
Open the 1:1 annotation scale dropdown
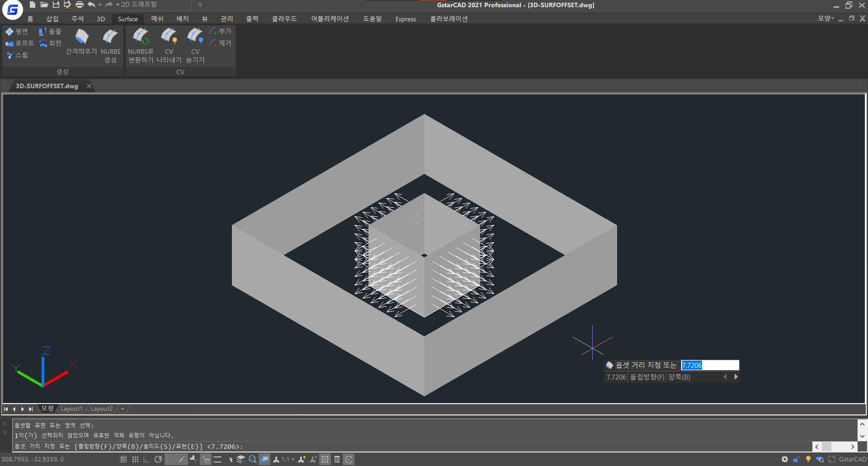click(x=288, y=459)
